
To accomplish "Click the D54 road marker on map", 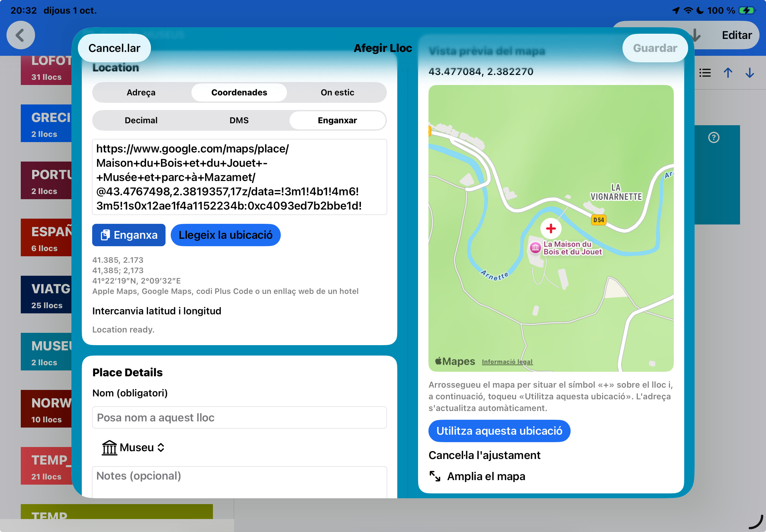I will click(x=599, y=220).
